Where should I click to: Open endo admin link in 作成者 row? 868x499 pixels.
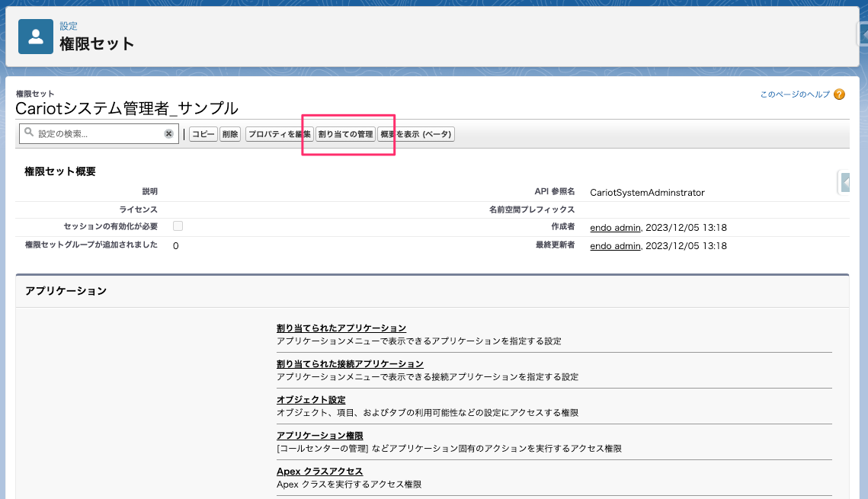(x=615, y=227)
